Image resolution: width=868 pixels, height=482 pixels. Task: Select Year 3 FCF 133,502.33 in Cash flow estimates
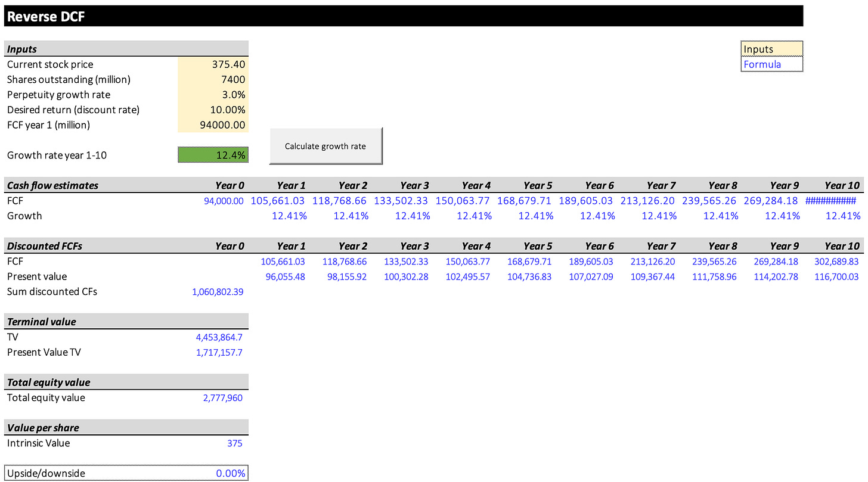pos(400,201)
